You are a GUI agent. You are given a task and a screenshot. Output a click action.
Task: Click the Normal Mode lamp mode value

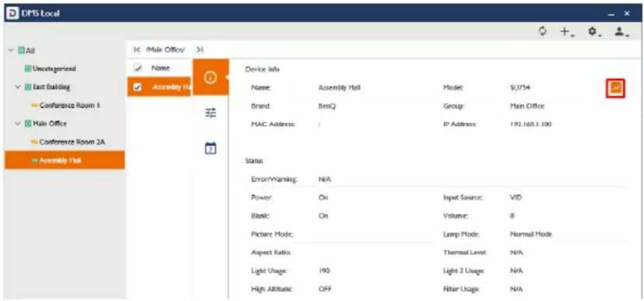[x=531, y=234]
